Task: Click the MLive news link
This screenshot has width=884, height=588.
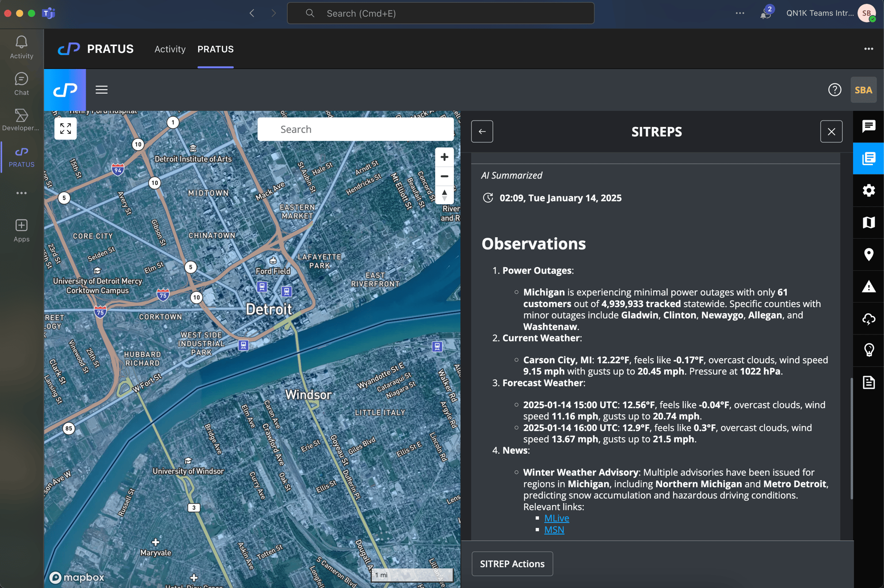Action: click(x=556, y=518)
